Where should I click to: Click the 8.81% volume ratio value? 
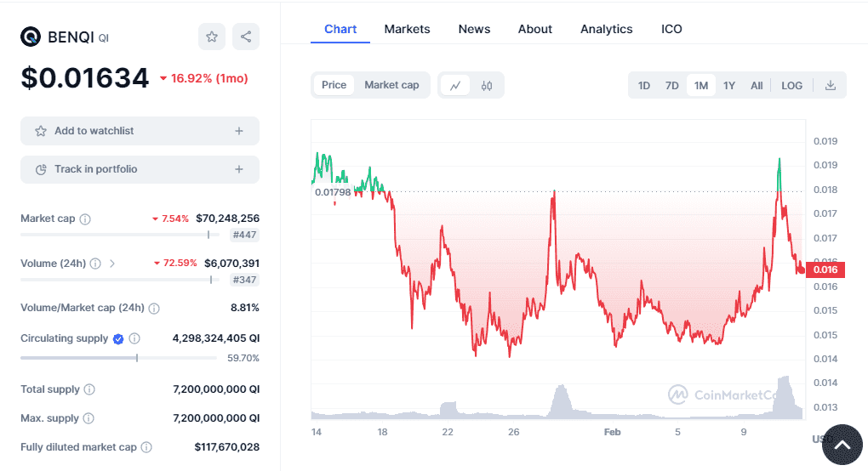tap(245, 308)
